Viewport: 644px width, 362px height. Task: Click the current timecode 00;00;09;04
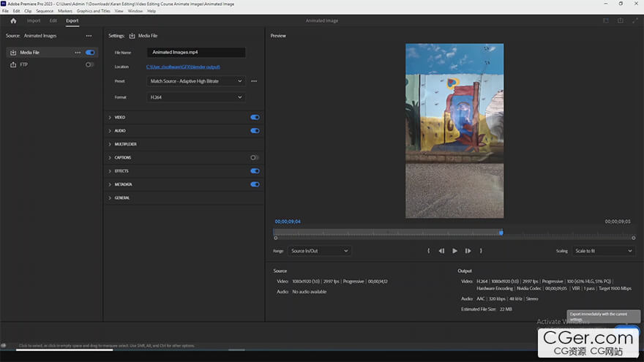[x=288, y=222]
